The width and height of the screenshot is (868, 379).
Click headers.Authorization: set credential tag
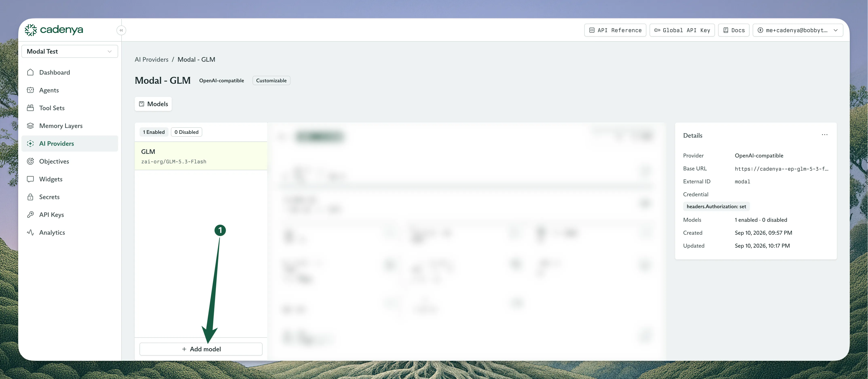[x=716, y=207]
